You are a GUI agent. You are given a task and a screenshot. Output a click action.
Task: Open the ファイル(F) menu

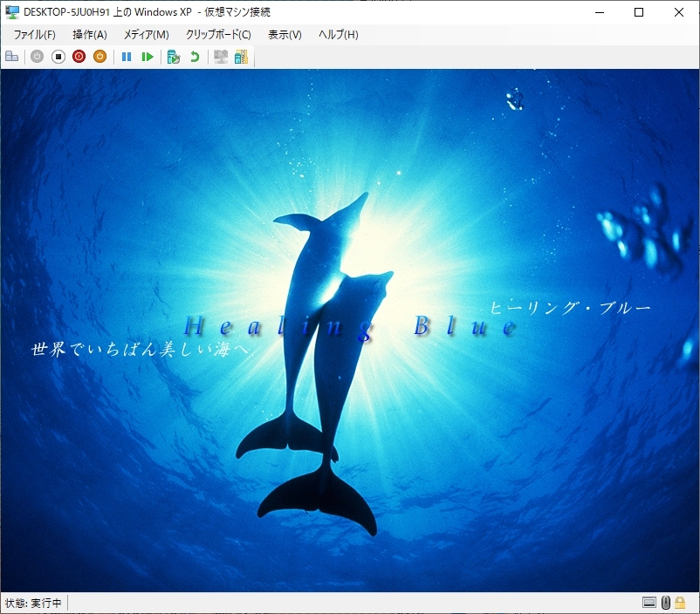[34, 35]
